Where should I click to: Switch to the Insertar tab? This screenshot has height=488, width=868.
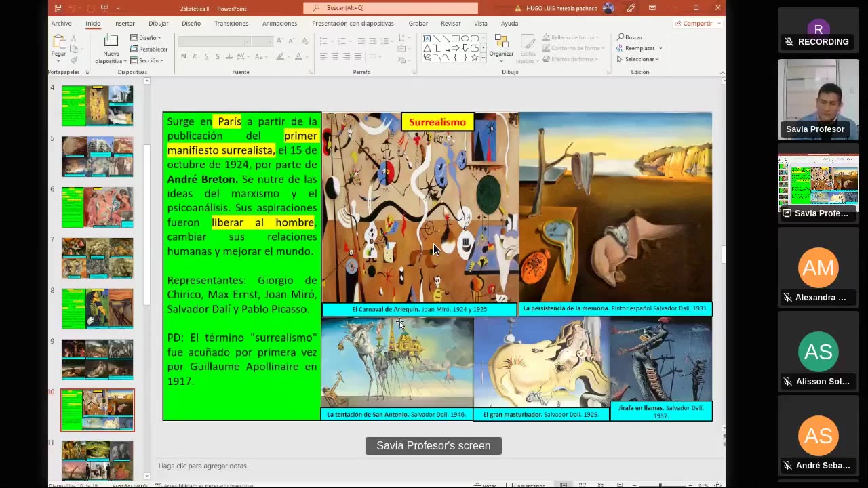(x=124, y=24)
